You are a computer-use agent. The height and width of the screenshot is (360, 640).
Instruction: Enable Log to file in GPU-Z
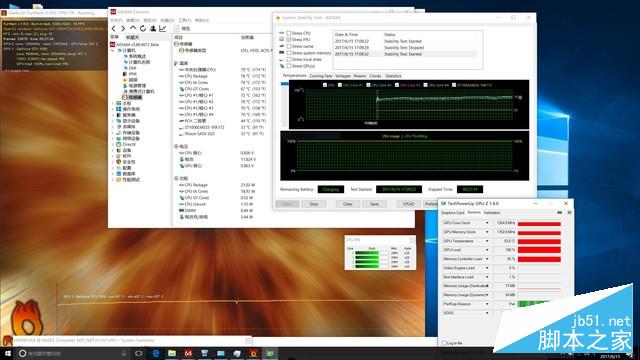click(x=444, y=343)
